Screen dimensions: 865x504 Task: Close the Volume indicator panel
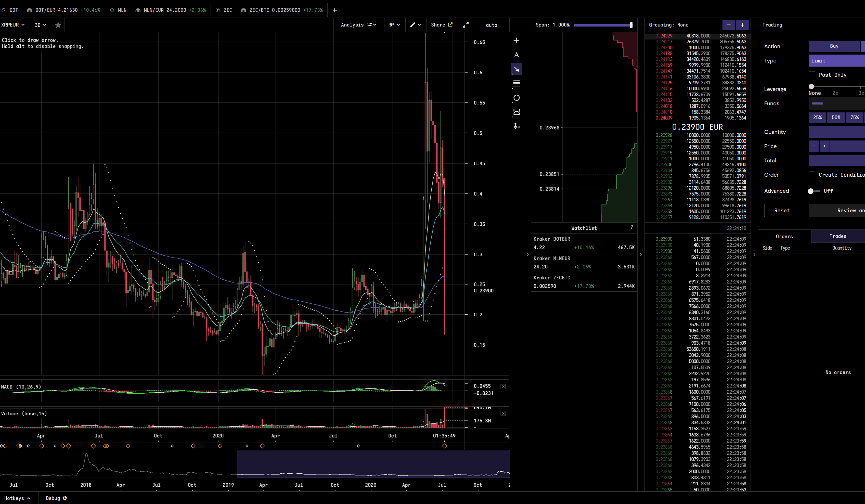click(x=503, y=413)
